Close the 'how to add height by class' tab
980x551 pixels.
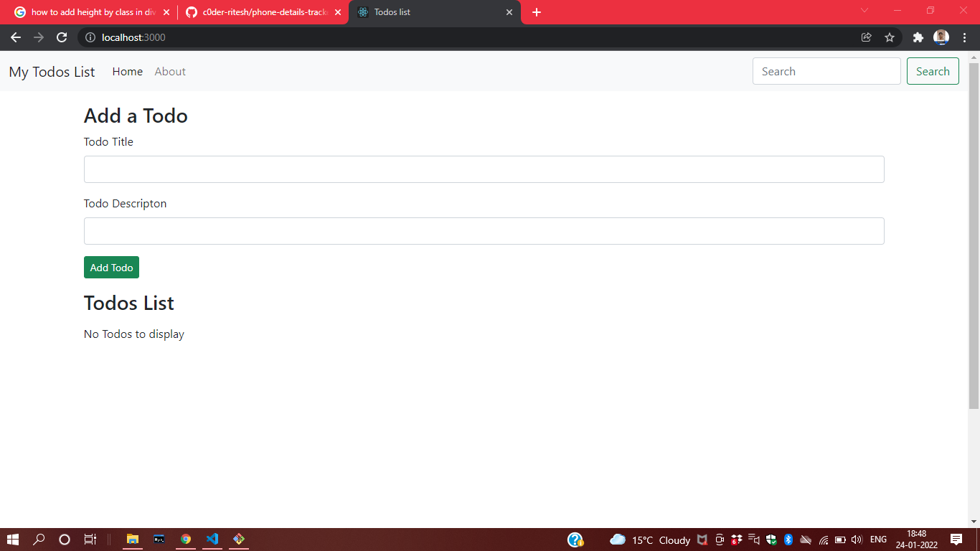click(166, 12)
